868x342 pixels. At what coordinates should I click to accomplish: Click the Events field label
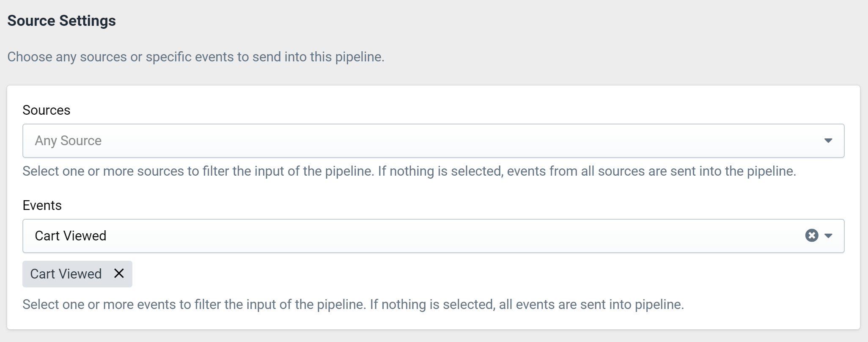pyautogui.click(x=42, y=205)
